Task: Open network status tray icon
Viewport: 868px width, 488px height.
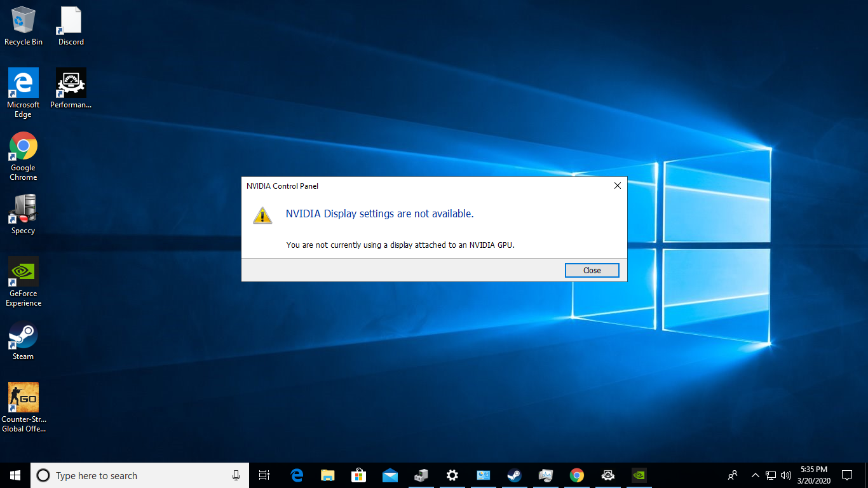Action: coord(771,475)
